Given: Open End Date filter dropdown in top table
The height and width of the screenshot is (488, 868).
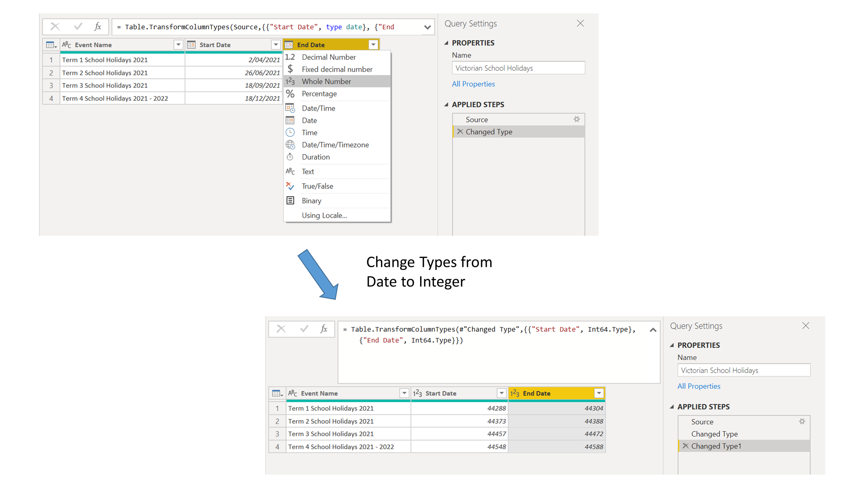Looking at the screenshot, I should (x=373, y=45).
